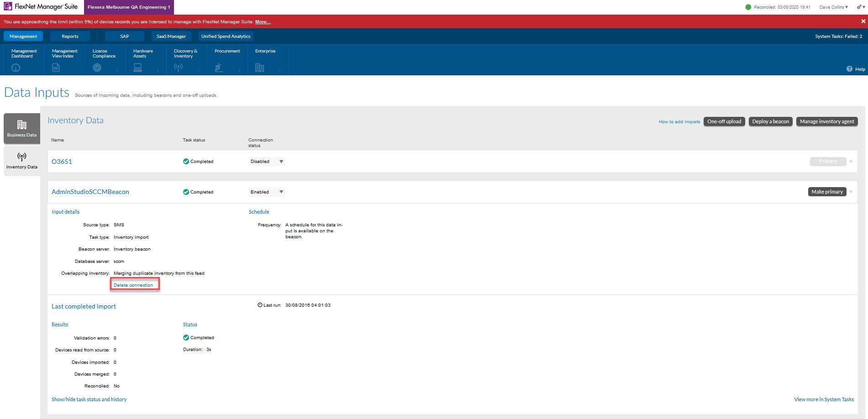
Task: Click the Delete connection link
Action: point(133,285)
